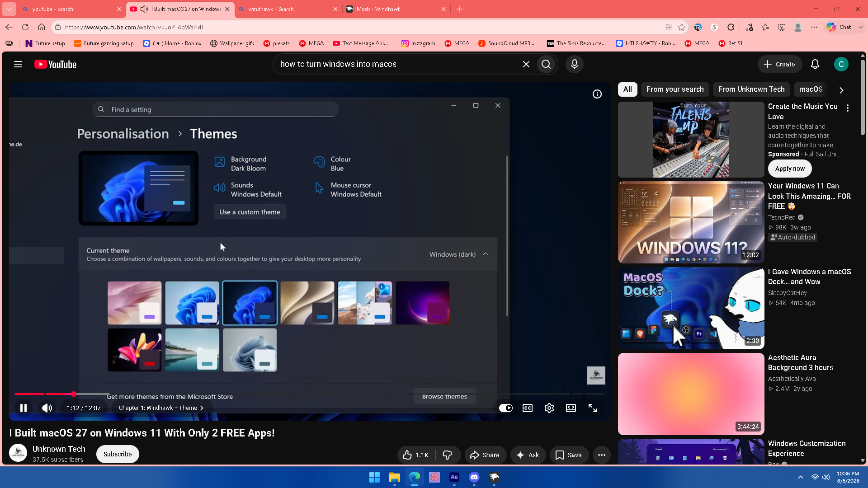
Task: Open the browser extensions puzzle icon
Action: [x=731, y=27]
